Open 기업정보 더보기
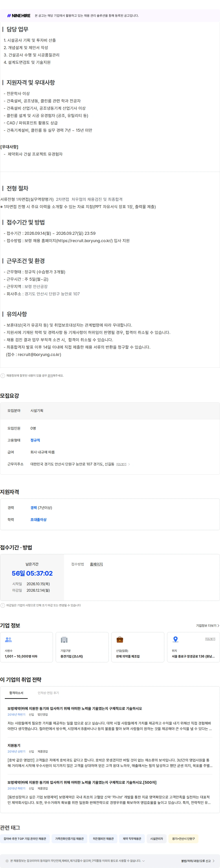Image resolution: width=220 pixels, height=868 pixels. point(208,625)
